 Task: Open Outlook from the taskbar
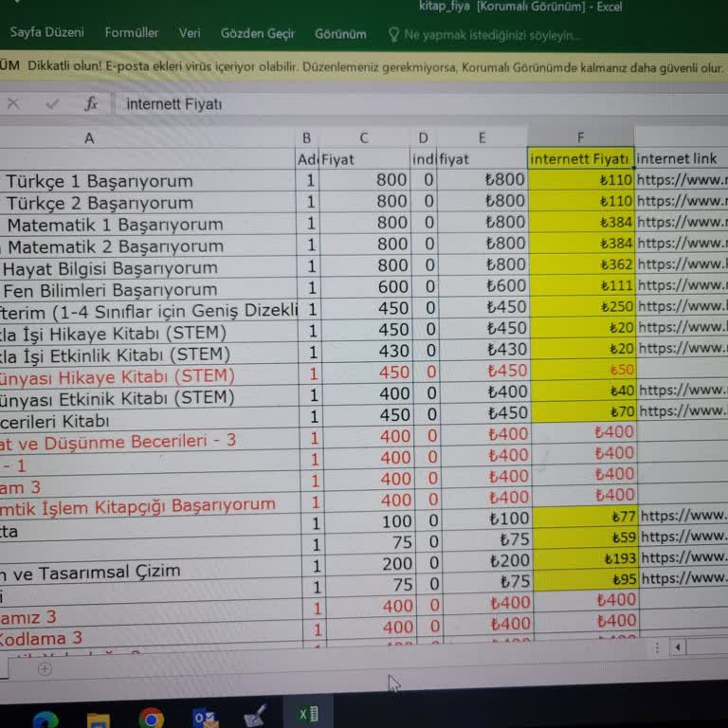coord(204,718)
